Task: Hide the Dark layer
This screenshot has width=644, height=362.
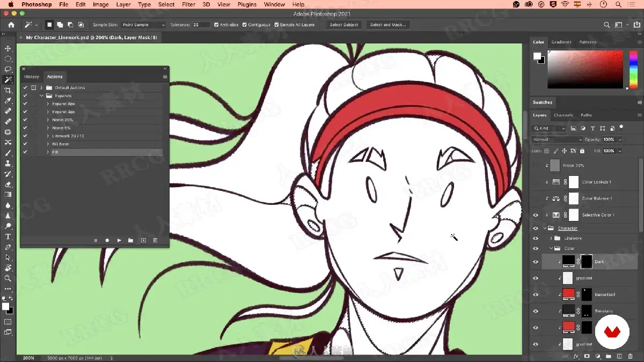Action: [x=535, y=262]
